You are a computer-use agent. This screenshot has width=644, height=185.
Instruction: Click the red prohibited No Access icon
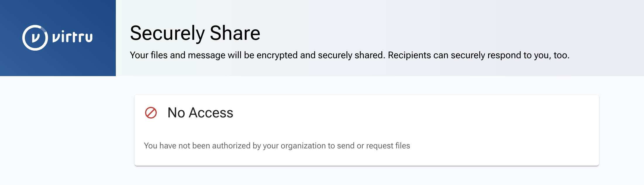151,113
